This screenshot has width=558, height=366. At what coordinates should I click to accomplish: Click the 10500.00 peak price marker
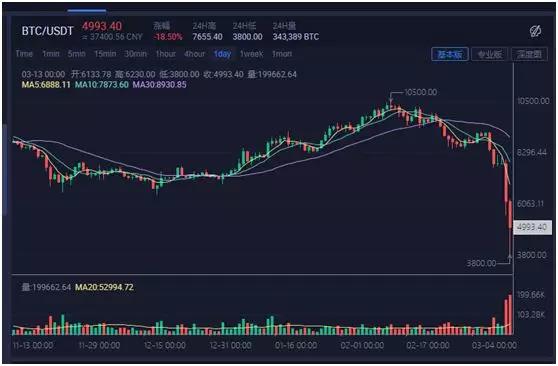421,92
